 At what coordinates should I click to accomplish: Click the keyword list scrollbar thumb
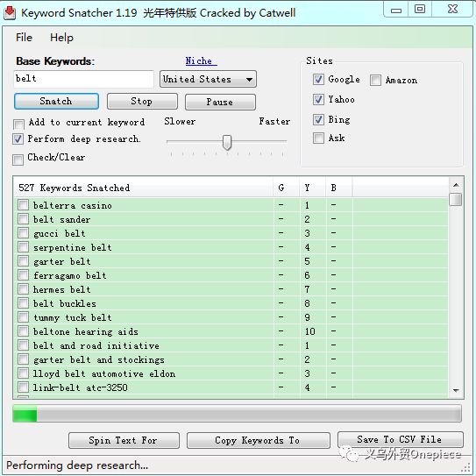click(x=456, y=200)
